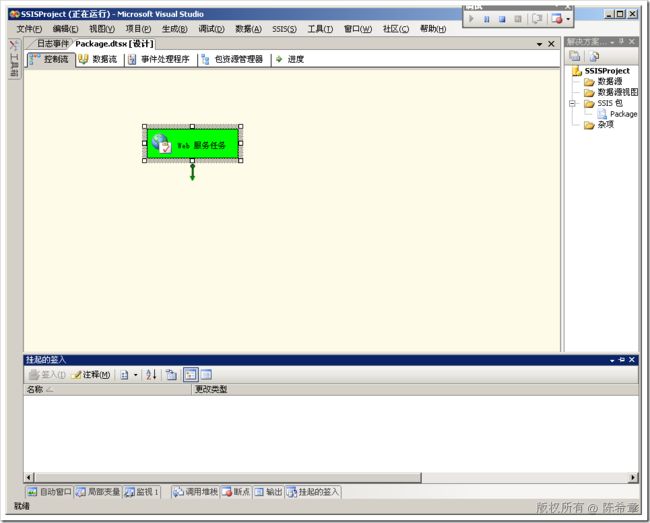Open the 项目(P) menu
Screen dimensions: 650x523
pyautogui.click(x=138, y=29)
